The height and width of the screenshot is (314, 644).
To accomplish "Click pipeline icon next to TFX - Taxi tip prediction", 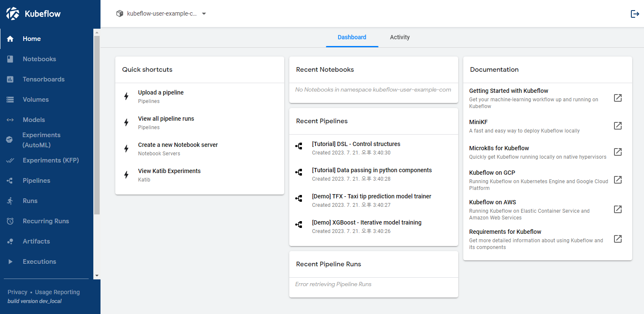I will coord(299,198).
